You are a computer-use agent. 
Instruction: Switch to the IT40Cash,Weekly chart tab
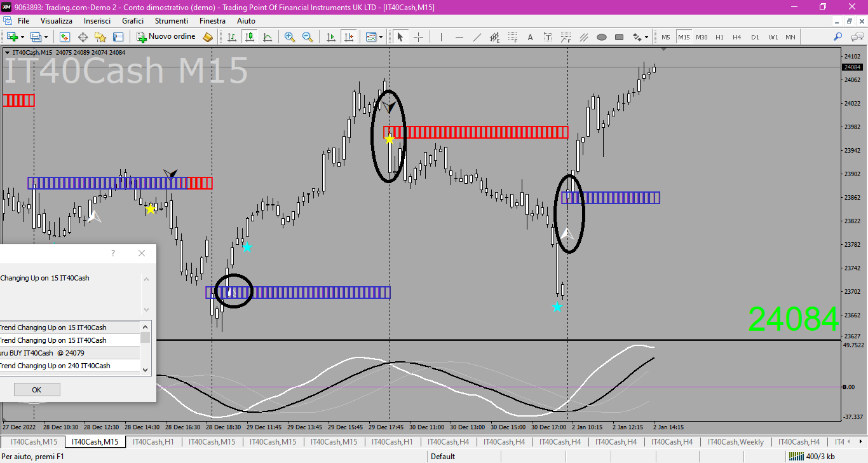tap(736, 441)
